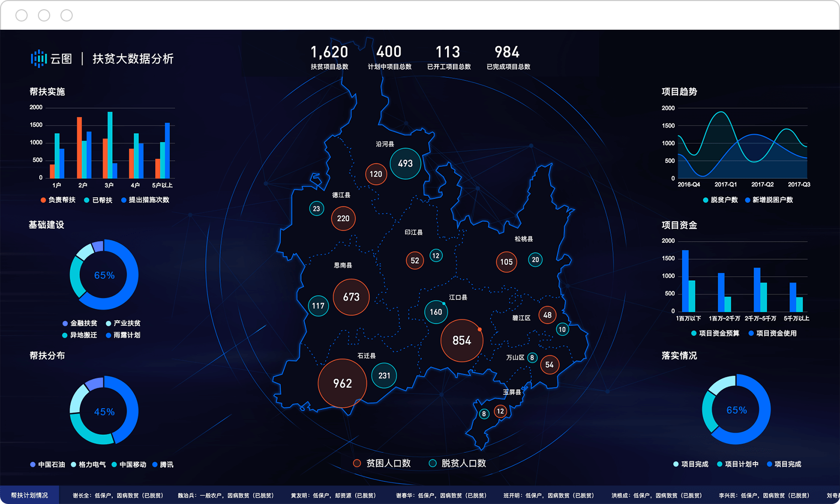Click the 洪根成 ticker entry
The height and width of the screenshot is (504, 840).
657,496
